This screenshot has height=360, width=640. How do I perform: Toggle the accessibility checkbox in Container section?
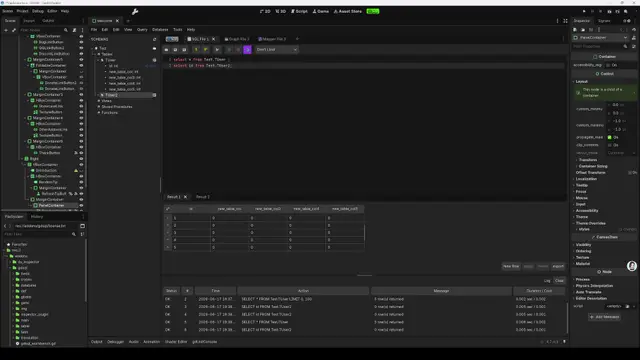point(608,65)
